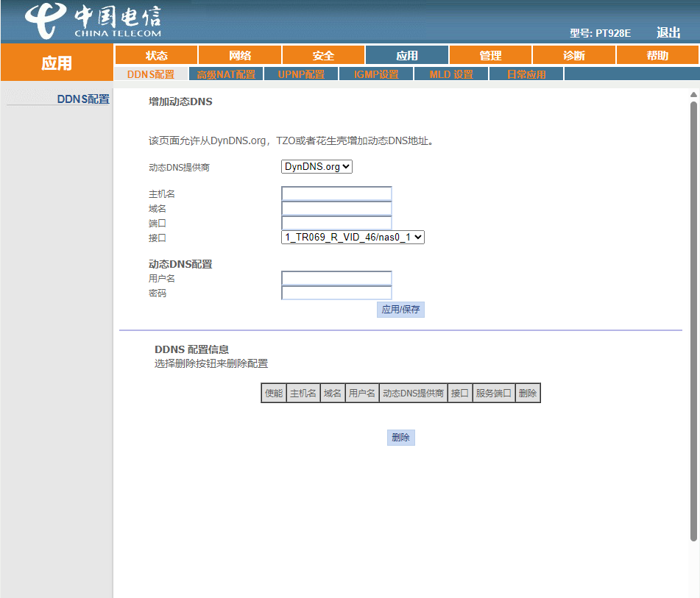The image size is (700, 598).
Task: Click the 应用/保存 button
Action: click(x=400, y=309)
